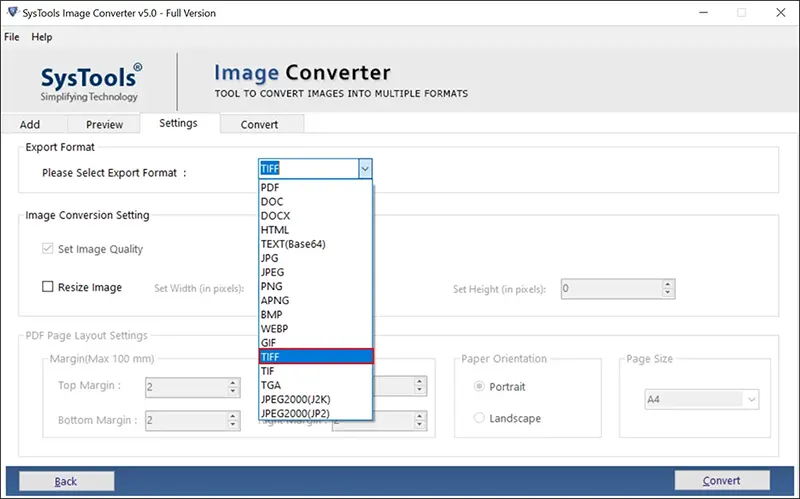Pick JPEG2000(J2K) format option

(x=315, y=399)
